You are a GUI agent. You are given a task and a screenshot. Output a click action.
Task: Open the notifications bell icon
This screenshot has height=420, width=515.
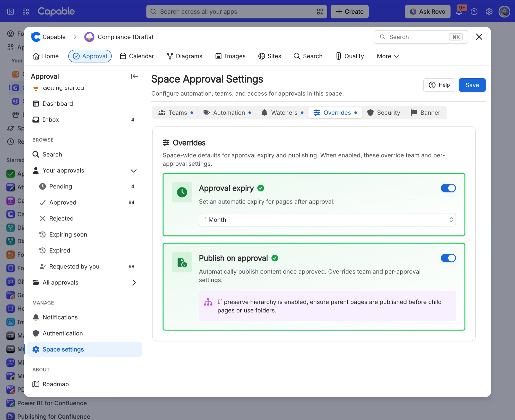459,12
